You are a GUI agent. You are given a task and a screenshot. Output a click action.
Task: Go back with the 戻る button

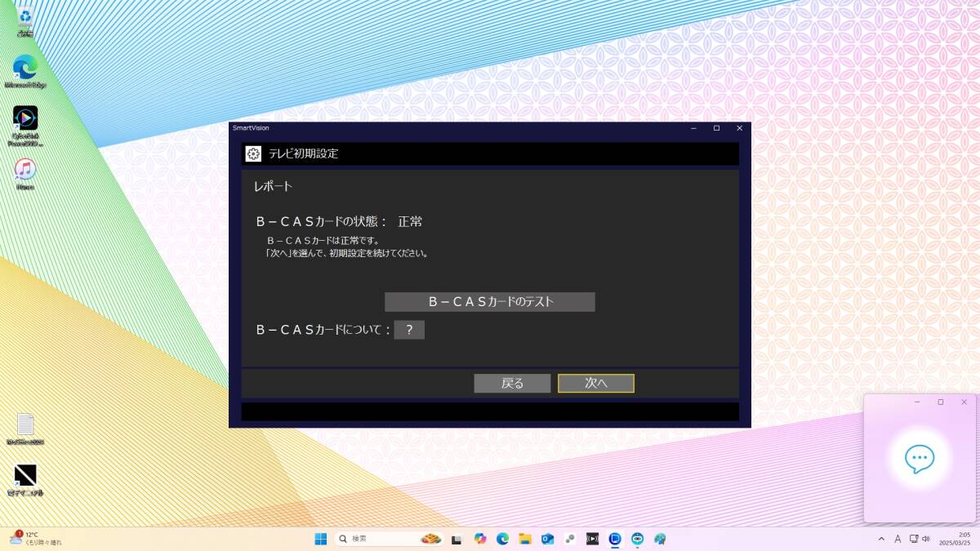[512, 384]
